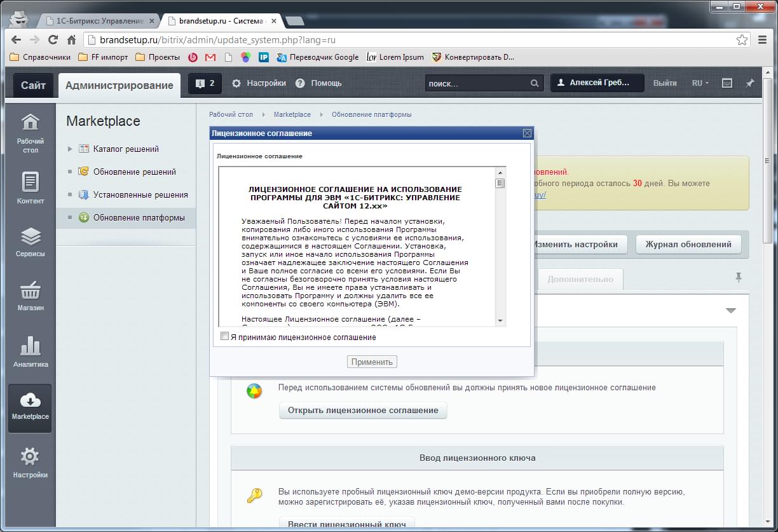Toggle the pin icon beside the tabs
Screen dimensions: 778x532
click(x=738, y=278)
